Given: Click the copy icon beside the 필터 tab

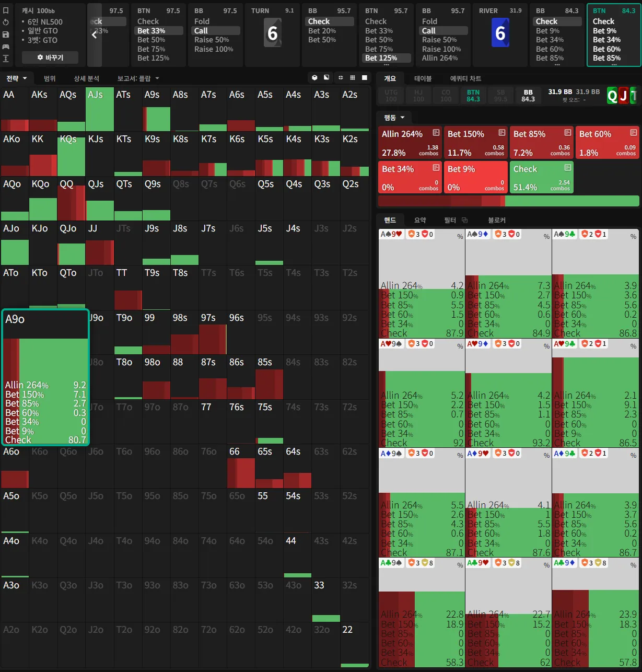Looking at the screenshot, I should tap(464, 221).
